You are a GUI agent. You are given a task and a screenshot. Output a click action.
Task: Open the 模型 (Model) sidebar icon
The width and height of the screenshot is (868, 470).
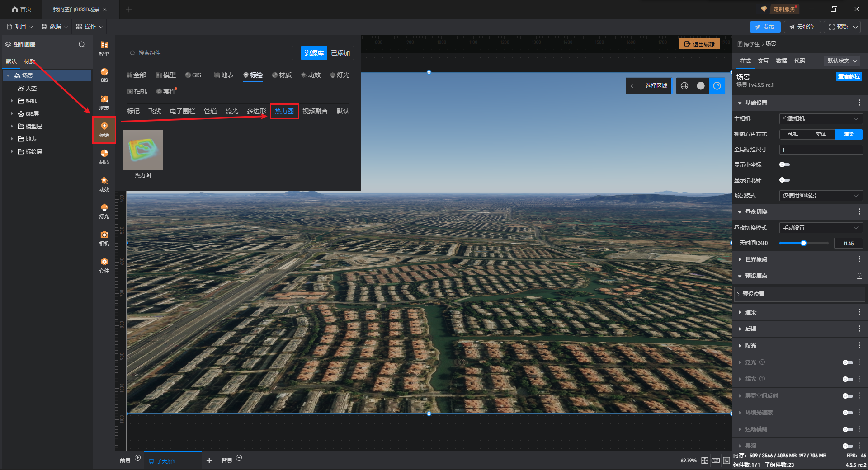104,48
